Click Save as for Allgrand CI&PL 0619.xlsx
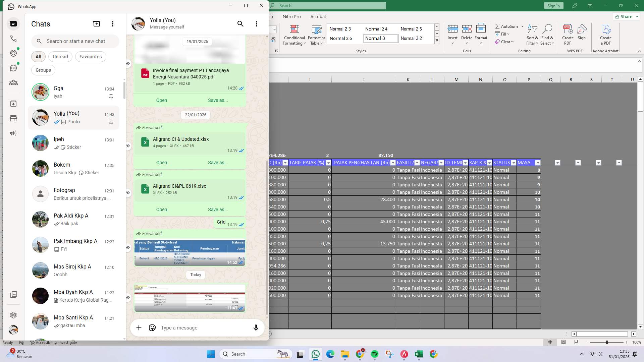The image size is (644, 362). [218, 209]
